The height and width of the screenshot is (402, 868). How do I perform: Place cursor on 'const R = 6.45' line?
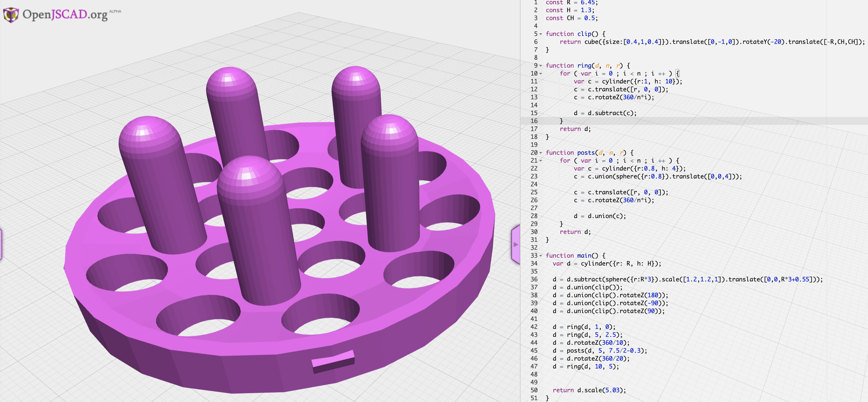pyautogui.click(x=571, y=3)
